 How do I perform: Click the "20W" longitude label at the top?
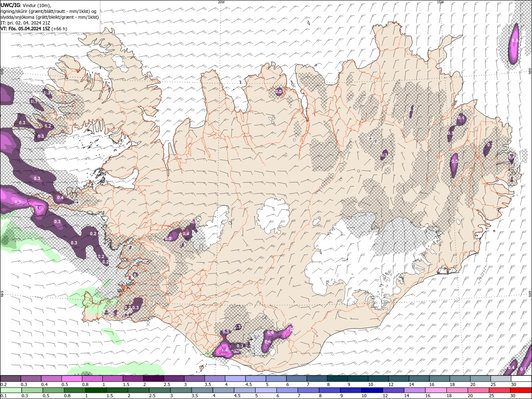222,2
